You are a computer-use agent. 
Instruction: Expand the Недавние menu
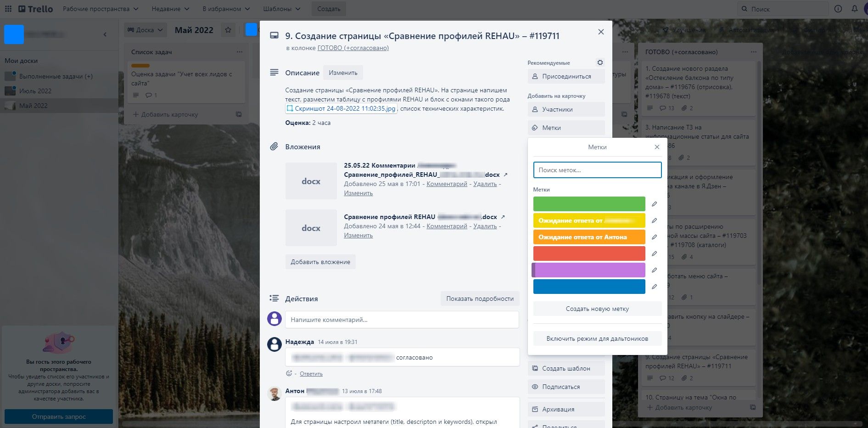pos(170,9)
